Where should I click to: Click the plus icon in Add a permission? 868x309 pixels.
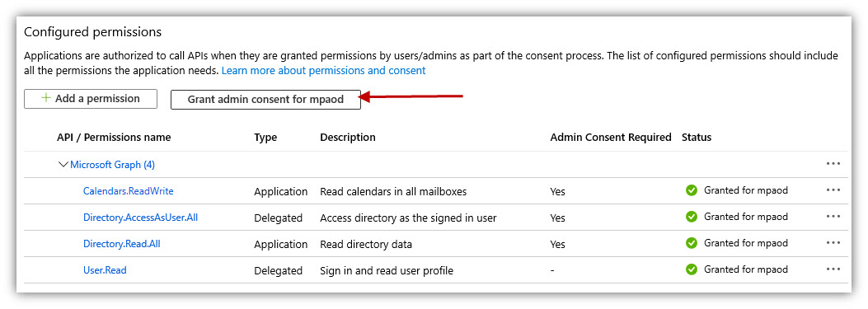(46, 98)
